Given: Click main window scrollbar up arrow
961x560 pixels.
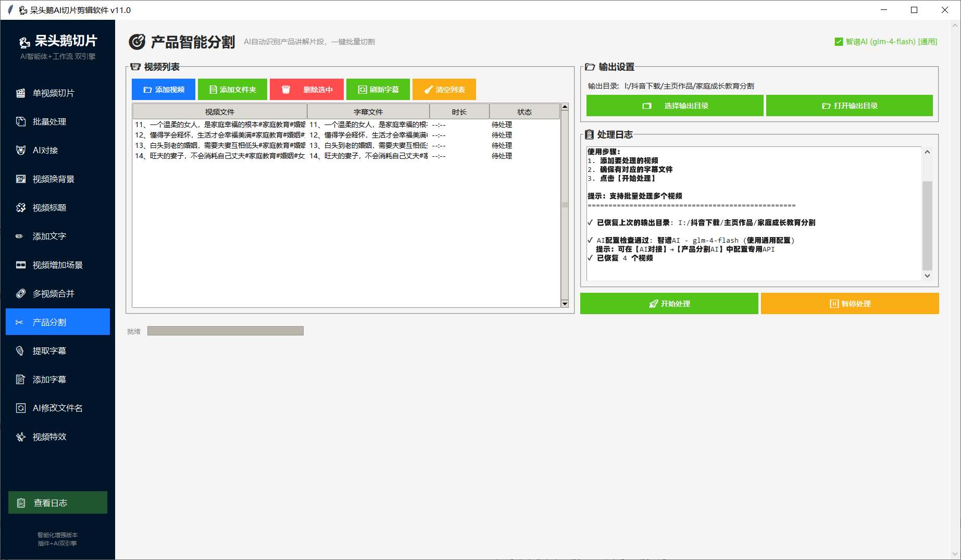Looking at the screenshot, I should click(955, 25).
